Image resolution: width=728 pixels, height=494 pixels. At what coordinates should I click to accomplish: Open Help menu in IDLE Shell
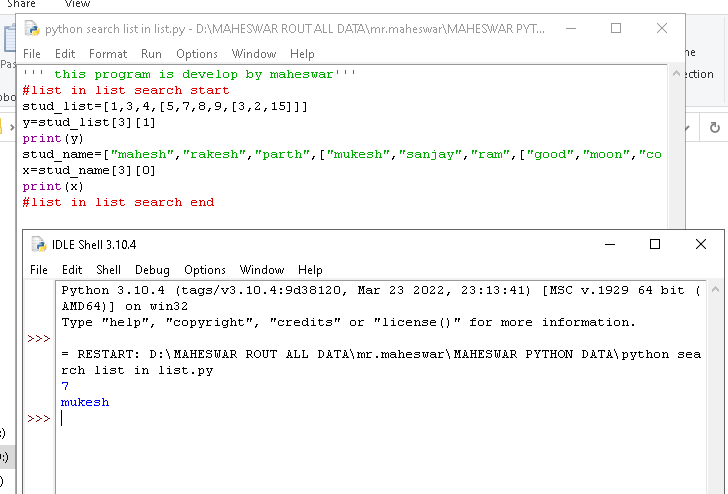coord(310,270)
